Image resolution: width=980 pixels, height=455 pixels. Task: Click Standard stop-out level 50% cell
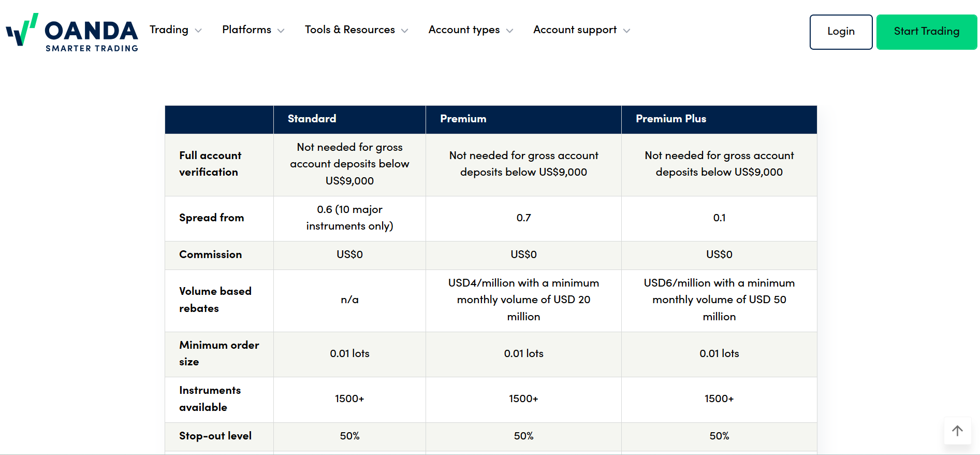pos(349,436)
